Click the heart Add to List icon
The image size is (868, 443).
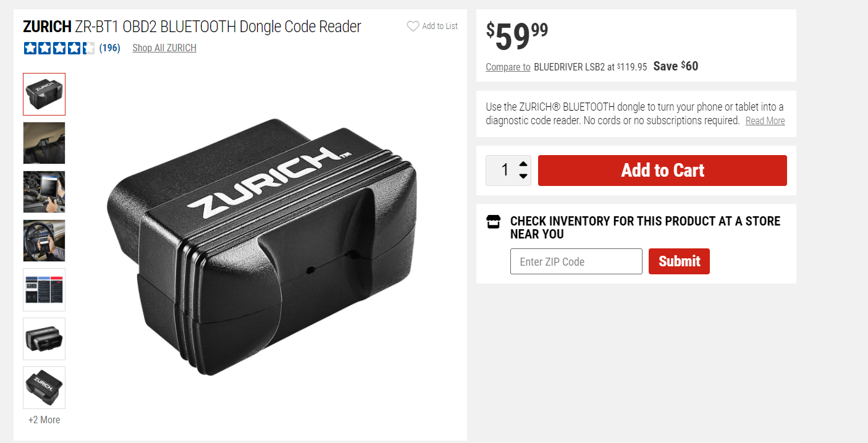point(413,26)
